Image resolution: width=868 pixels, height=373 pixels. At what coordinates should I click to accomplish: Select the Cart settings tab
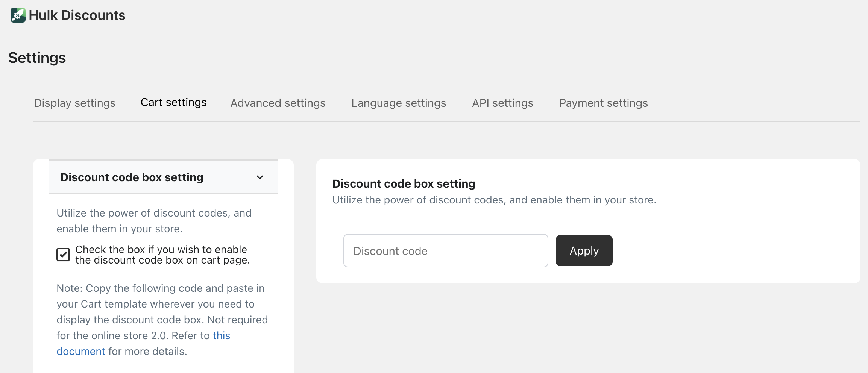click(173, 102)
